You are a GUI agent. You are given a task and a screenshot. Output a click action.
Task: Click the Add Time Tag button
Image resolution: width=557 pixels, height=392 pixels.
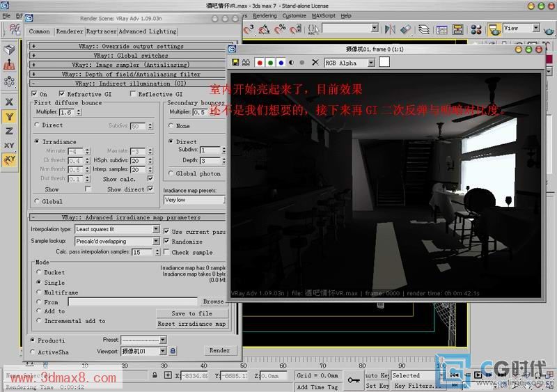point(317,387)
